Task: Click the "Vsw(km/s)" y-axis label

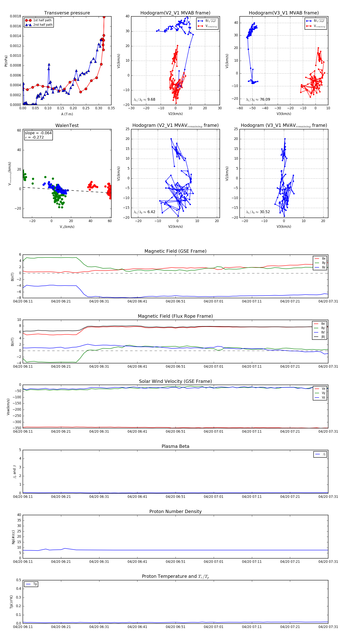Action: [x=8, y=407]
